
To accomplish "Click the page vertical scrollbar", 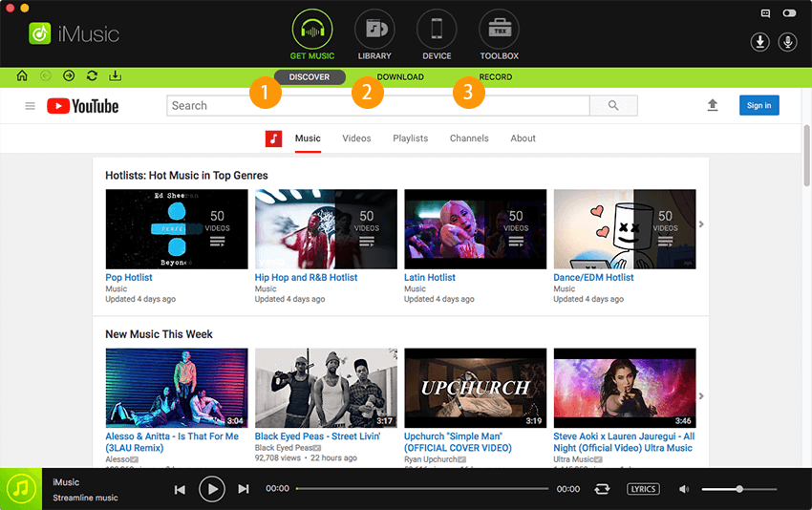I will click(807, 156).
